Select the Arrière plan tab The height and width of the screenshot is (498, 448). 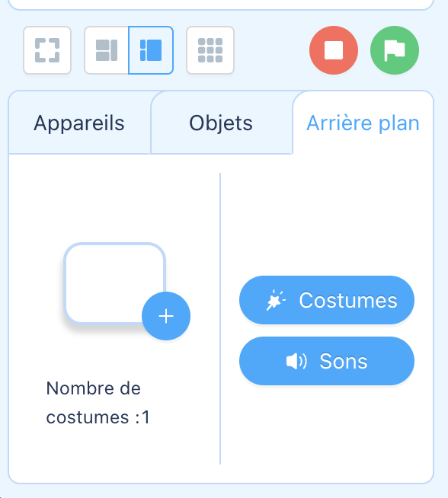point(363,123)
